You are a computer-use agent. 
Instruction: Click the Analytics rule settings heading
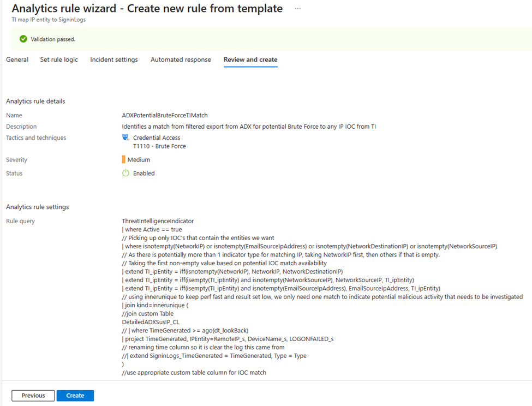(x=37, y=207)
